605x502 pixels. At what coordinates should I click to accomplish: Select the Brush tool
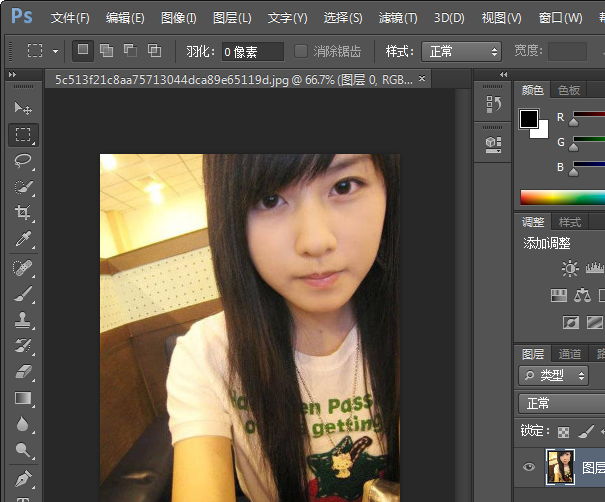point(23,294)
